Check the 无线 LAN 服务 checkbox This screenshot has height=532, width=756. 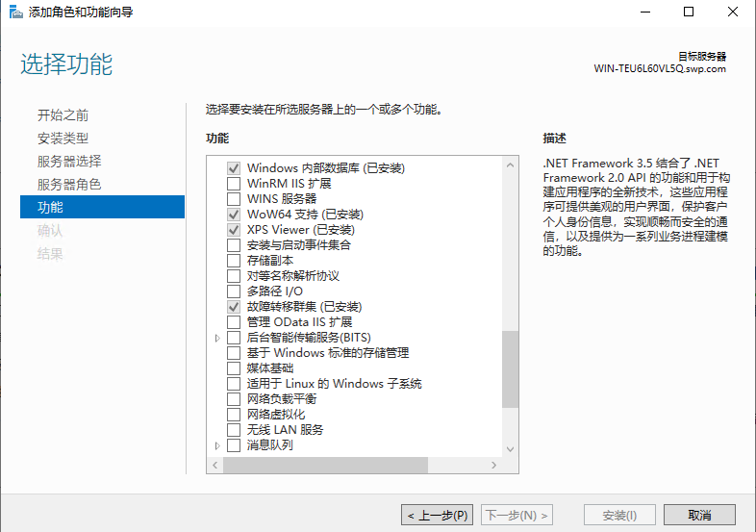234,430
